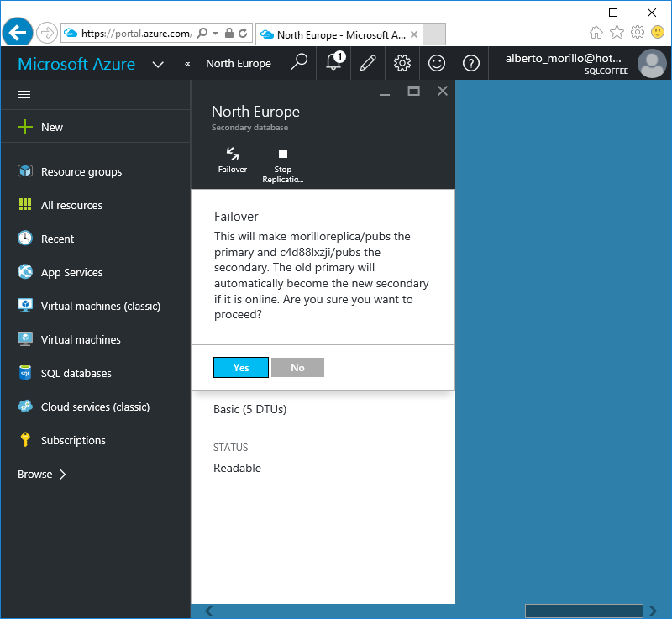The image size is (672, 619).
Task: Click the feedback smiley icon in portal bar
Action: [436, 63]
